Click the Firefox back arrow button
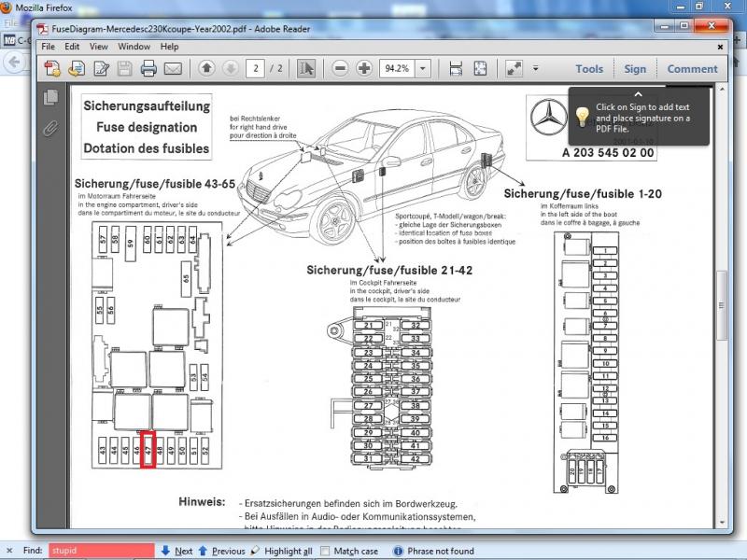 pos(14,63)
